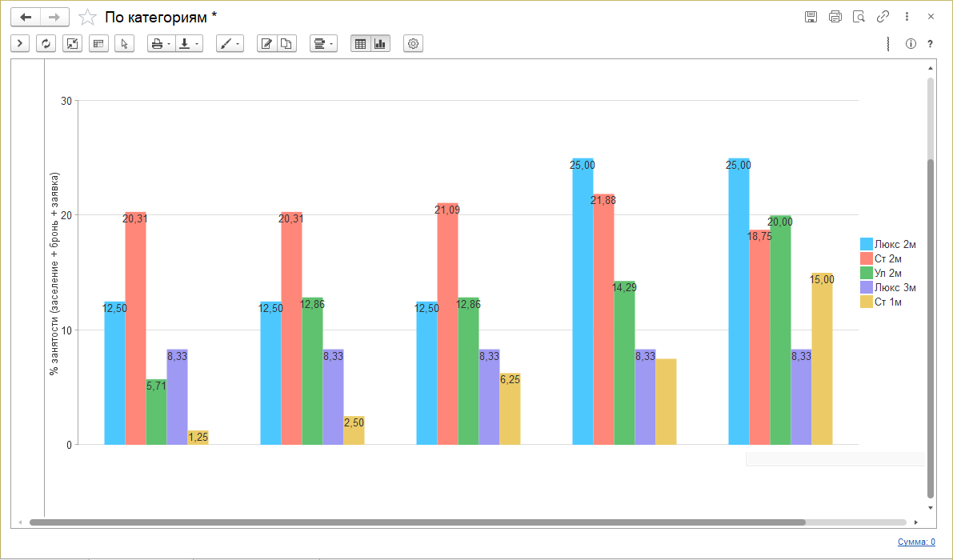Click the collapse-arrows icon in the toolbar

[72, 44]
